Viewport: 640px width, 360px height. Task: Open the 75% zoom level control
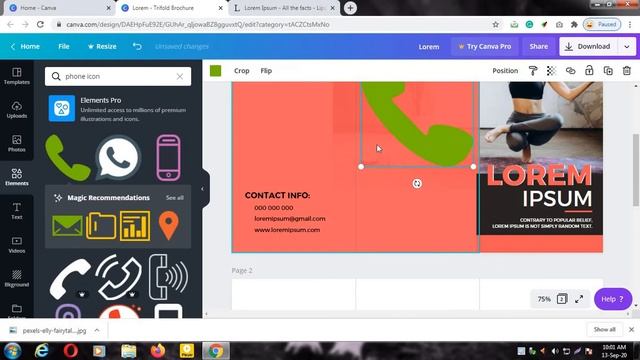pos(544,299)
